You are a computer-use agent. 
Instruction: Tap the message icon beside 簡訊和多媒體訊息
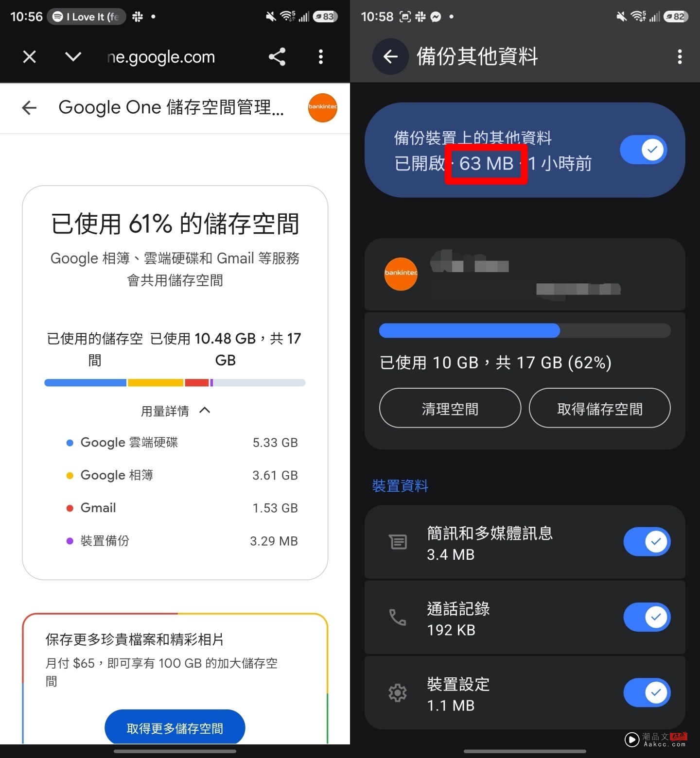(x=398, y=542)
